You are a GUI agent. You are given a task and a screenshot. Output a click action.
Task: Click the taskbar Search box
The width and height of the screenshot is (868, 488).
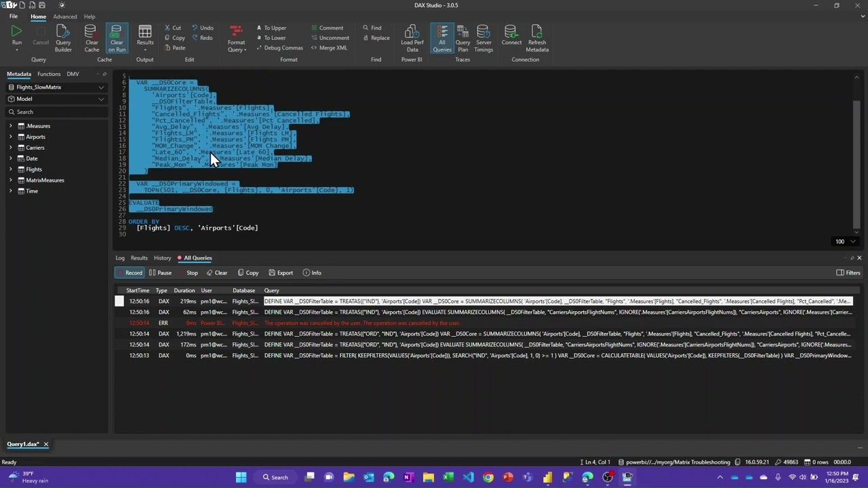coord(275,477)
